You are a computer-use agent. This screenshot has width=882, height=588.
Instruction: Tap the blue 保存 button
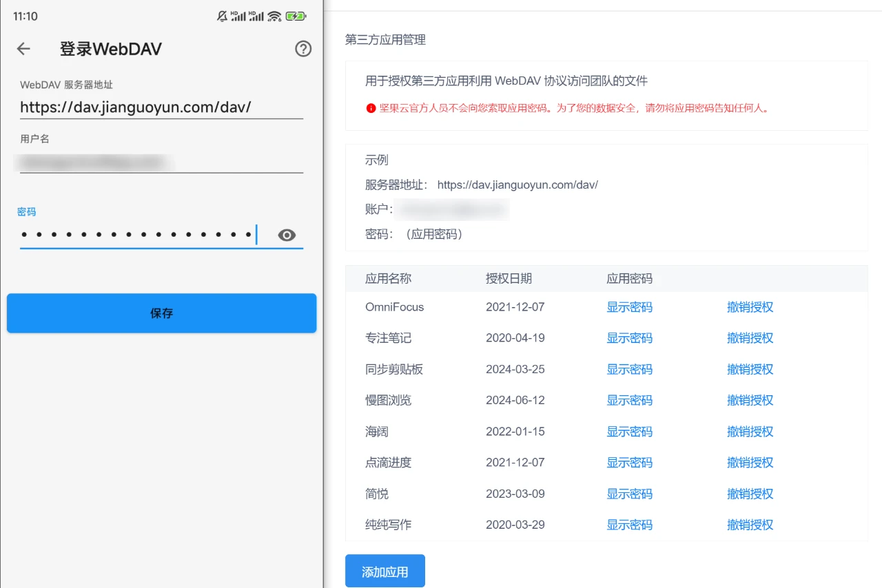(161, 313)
